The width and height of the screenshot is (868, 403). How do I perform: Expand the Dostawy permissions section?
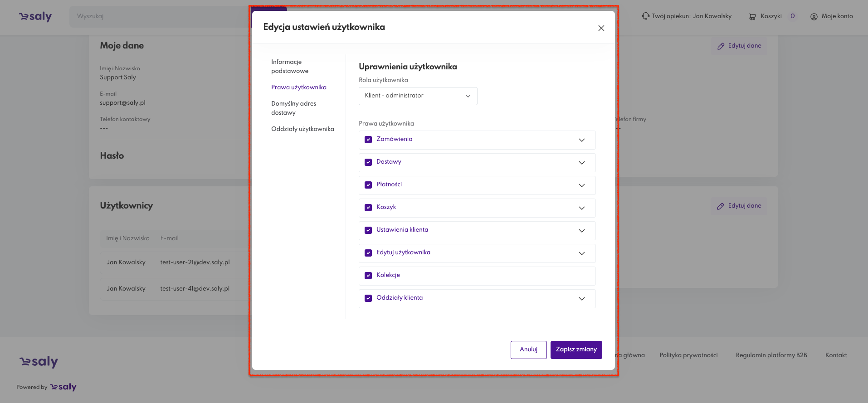pyautogui.click(x=581, y=163)
